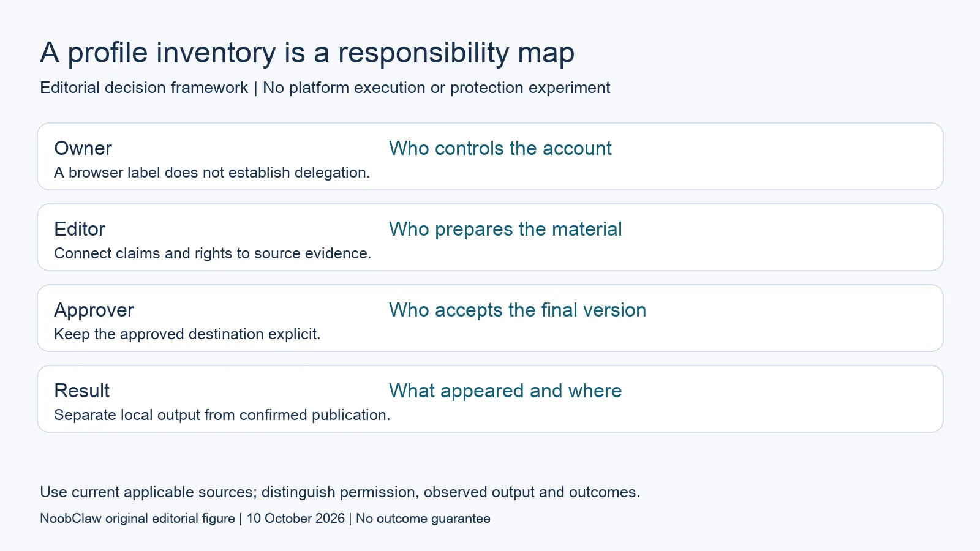Select 'A browser label does not establish delegation.'
Image resolution: width=980 pixels, height=551 pixels.
point(212,173)
